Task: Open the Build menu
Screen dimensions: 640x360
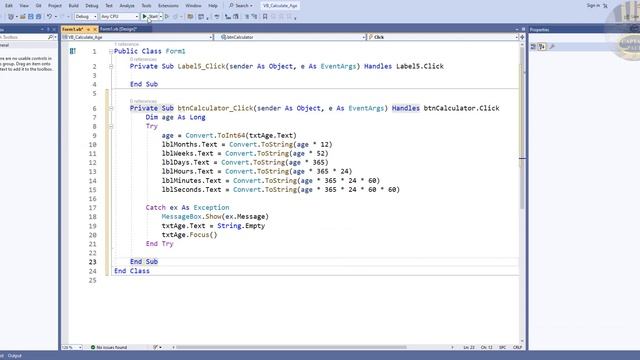Action: tap(73, 6)
